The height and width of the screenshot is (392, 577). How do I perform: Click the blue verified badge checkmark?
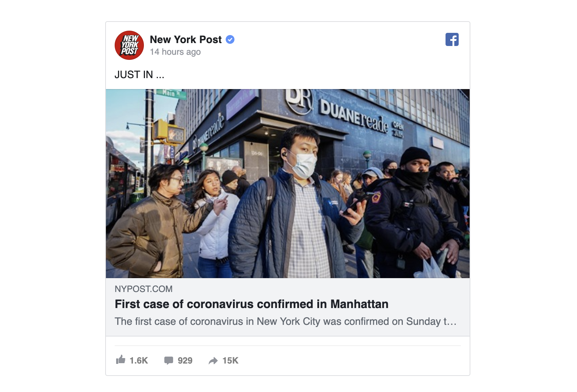point(230,39)
